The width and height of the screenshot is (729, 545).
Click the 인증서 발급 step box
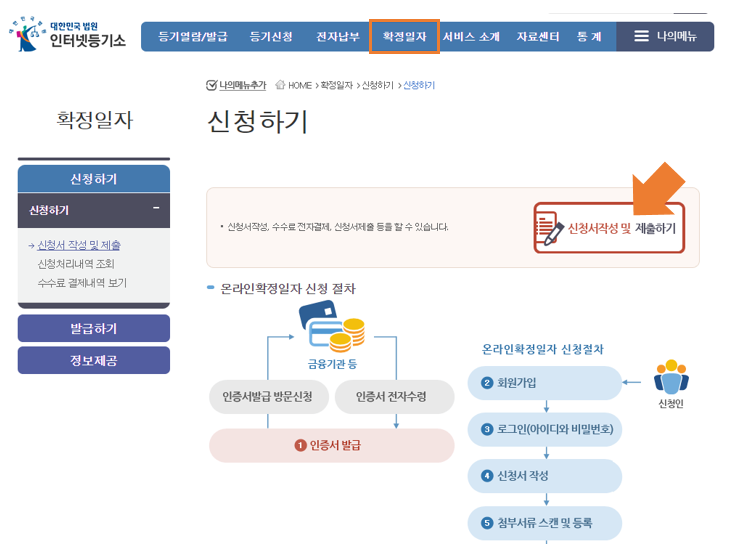pyautogui.click(x=331, y=445)
